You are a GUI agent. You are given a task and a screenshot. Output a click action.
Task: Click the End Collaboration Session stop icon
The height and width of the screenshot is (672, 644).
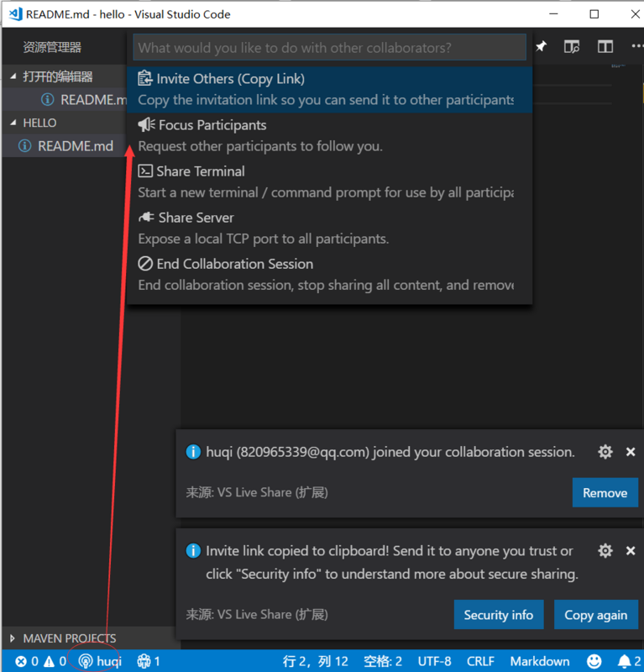coord(145,264)
